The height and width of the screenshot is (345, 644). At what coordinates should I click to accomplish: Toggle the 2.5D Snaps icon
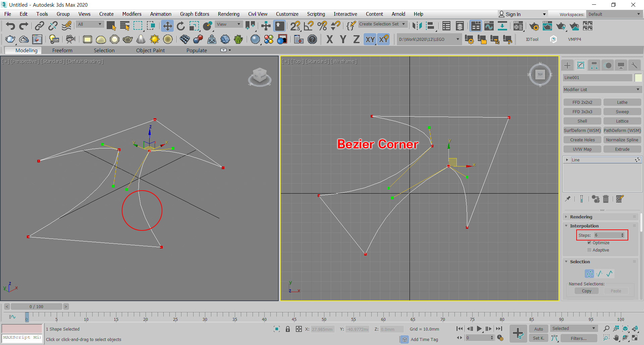(x=295, y=26)
